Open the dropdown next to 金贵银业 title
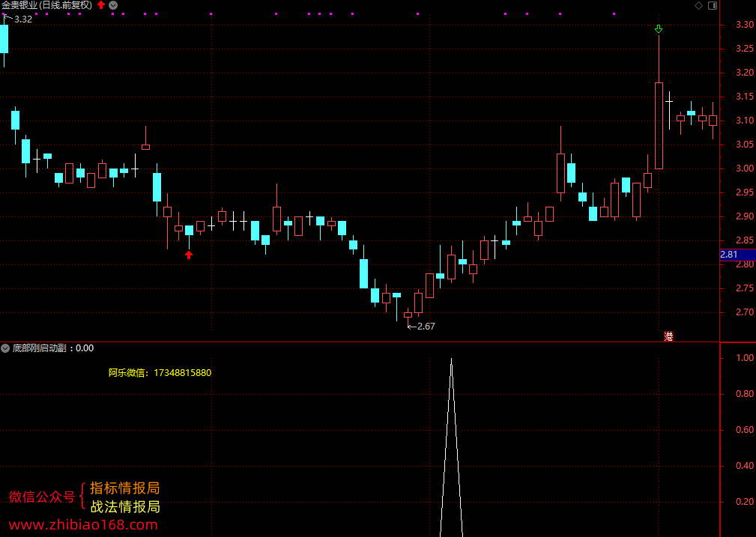 pos(113,5)
